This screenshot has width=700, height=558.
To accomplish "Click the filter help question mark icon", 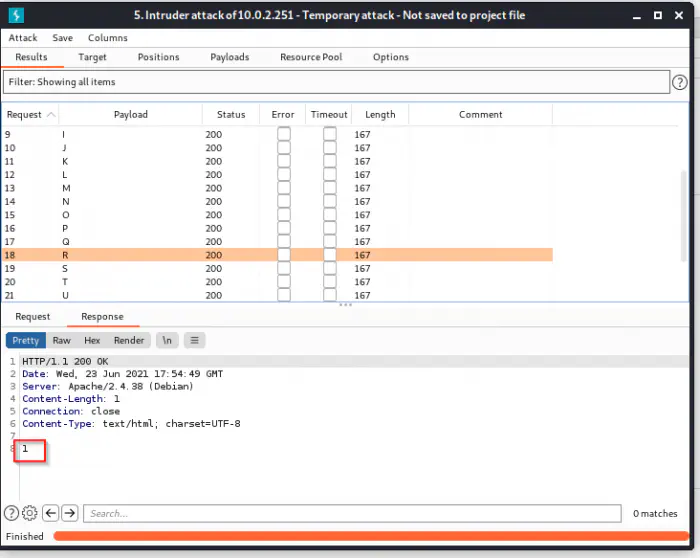I will tap(680, 82).
